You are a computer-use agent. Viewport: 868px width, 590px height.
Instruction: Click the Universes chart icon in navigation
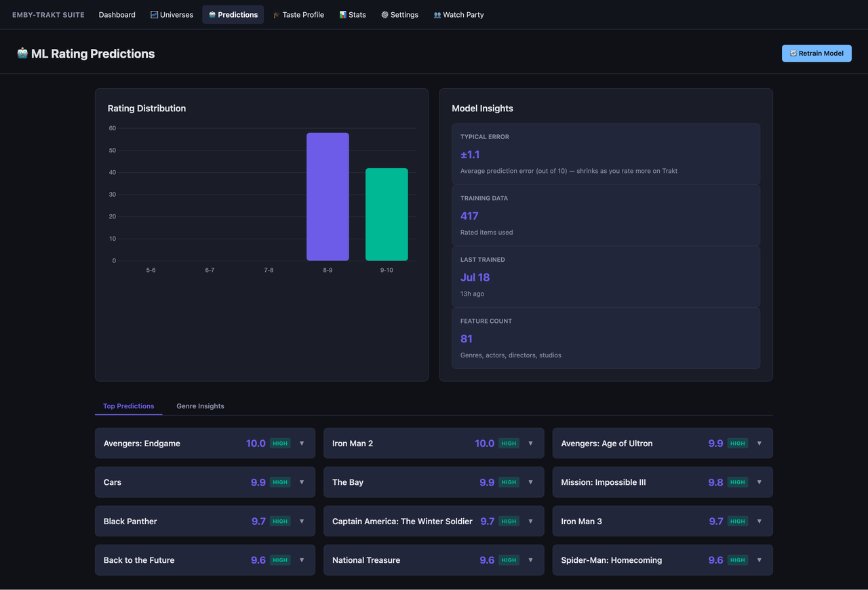154,14
